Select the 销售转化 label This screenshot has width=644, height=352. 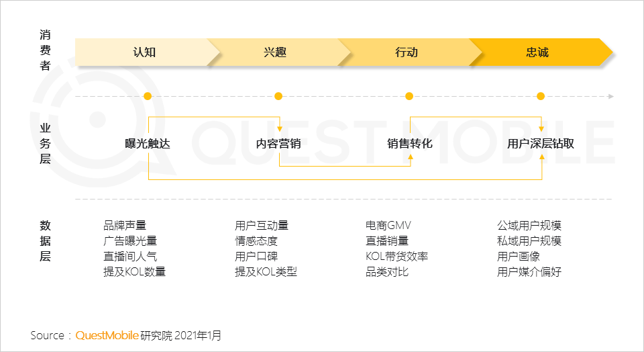pos(409,144)
